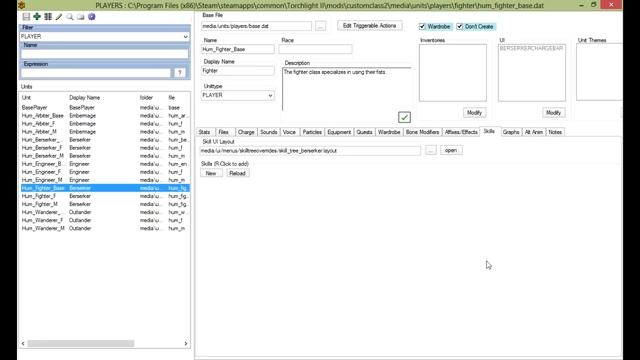
Task: Click the columns grid icon in toolbar
Action: pos(48,17)
